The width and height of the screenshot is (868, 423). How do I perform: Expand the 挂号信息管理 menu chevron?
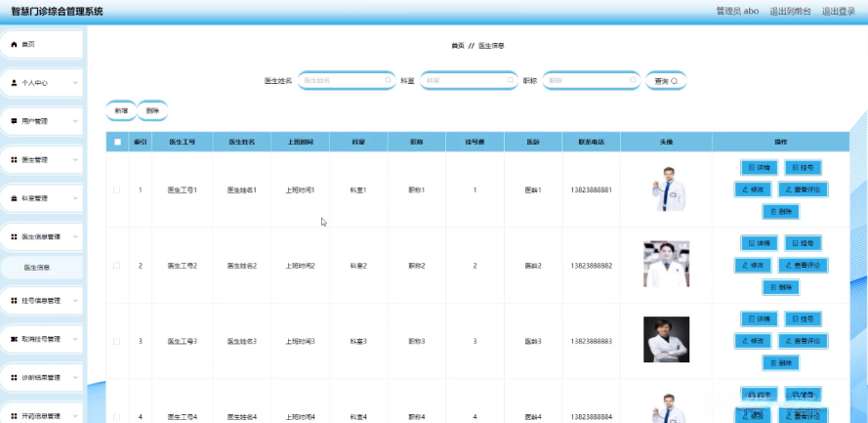coord(75,301)
